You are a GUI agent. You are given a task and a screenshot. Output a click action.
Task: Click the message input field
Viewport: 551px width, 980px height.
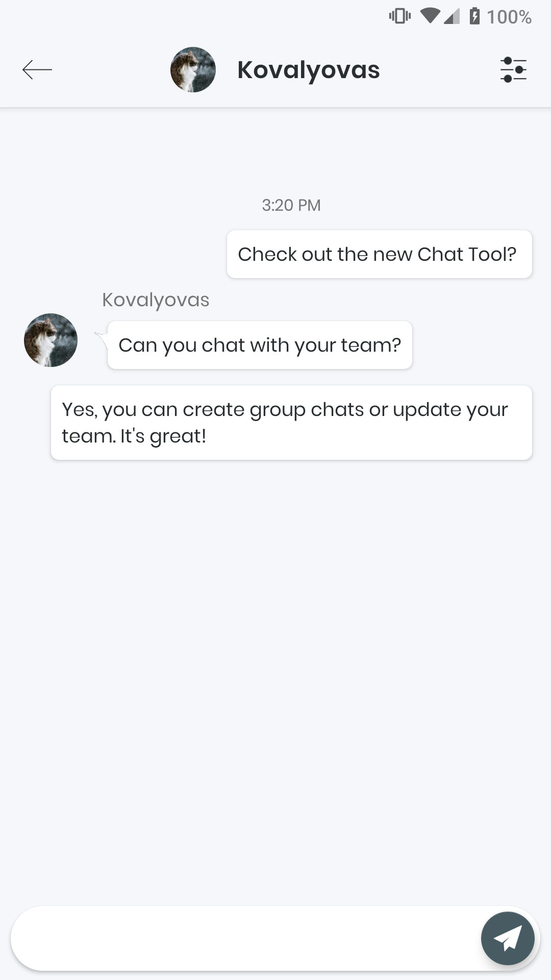point(245,938)
